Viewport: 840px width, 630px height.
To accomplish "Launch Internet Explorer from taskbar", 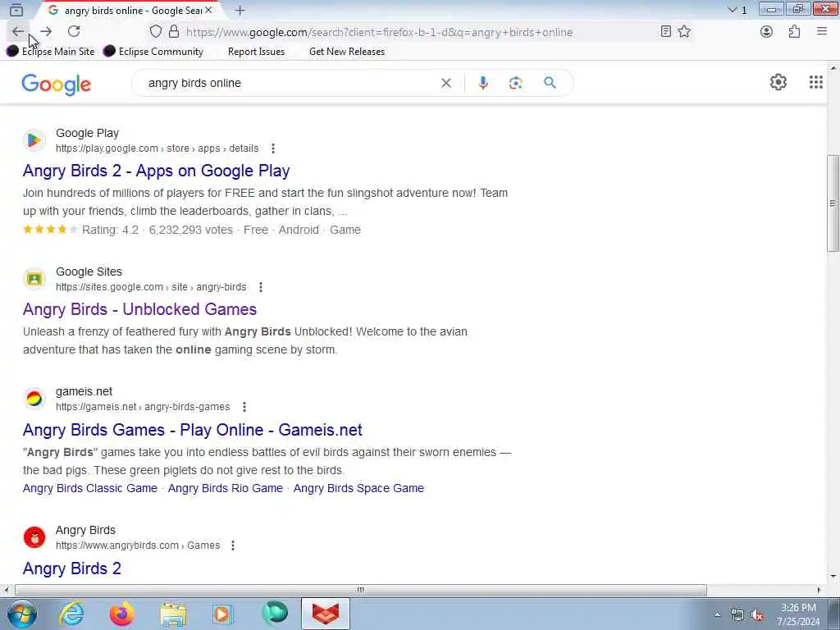I will click(x=71, y=614).
